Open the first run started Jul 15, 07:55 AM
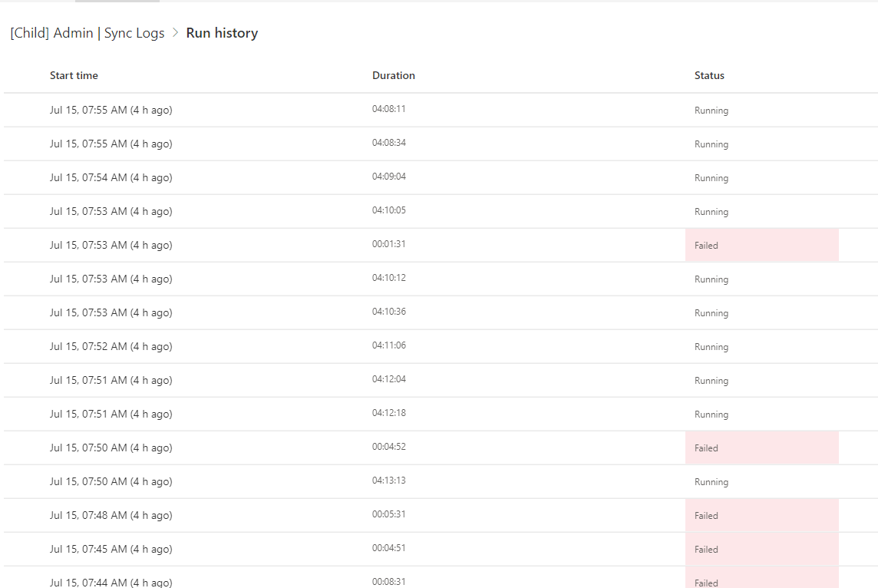 [x=111, y=110]
